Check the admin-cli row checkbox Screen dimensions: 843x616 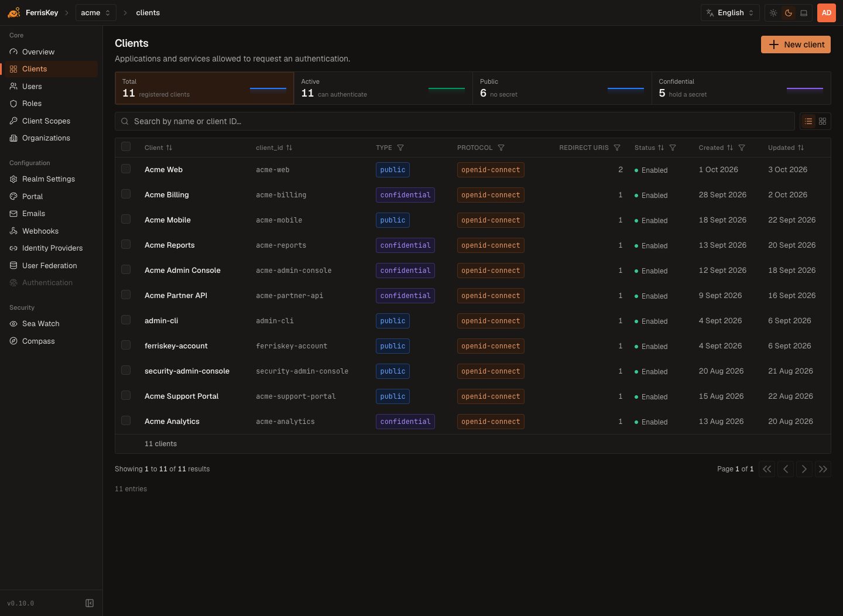pyautogui.click(x=126, y=320)
